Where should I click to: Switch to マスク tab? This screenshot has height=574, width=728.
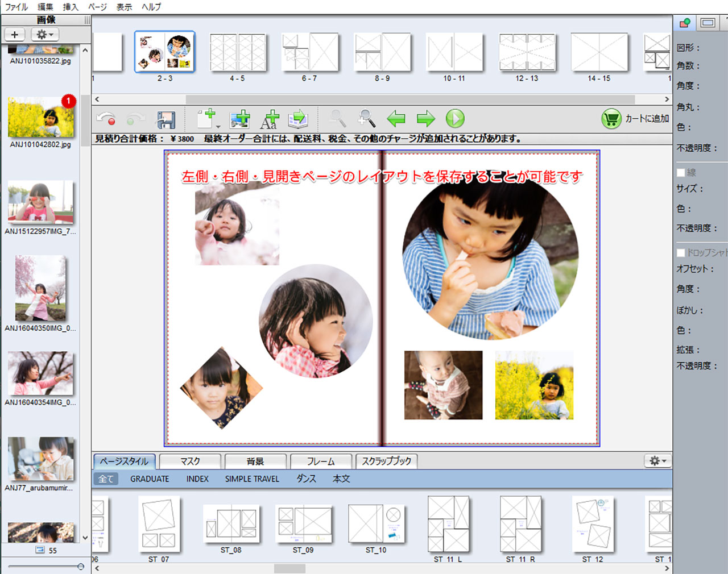point(190,461)
